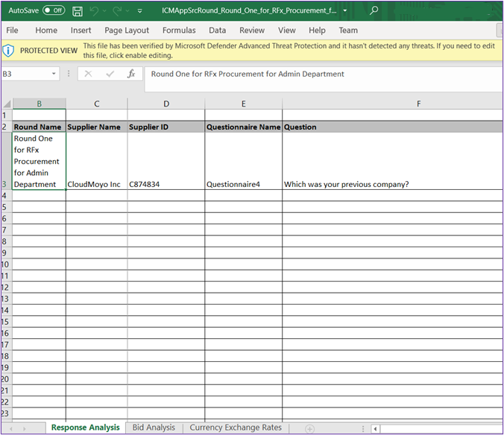Click the Search magnifier icon
504x435 pixels.
(x=374, y=10)
